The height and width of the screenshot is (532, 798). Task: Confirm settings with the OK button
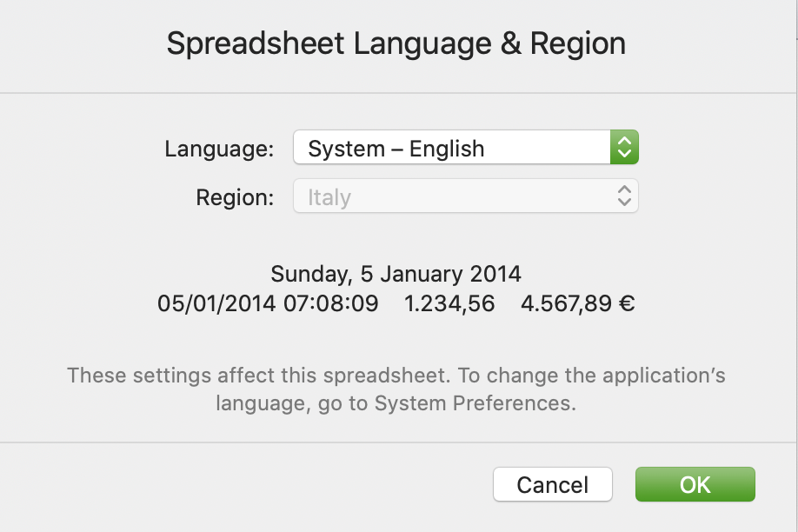point(695,484)
